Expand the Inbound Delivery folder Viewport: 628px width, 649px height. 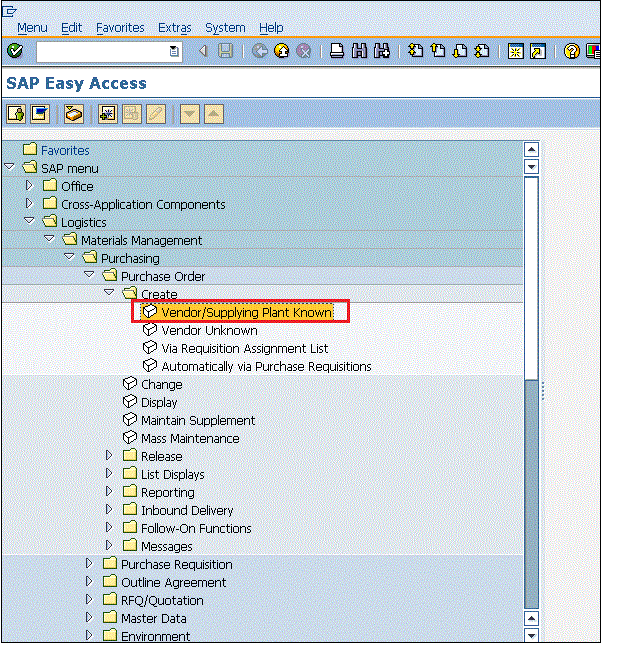pos(109,509)
